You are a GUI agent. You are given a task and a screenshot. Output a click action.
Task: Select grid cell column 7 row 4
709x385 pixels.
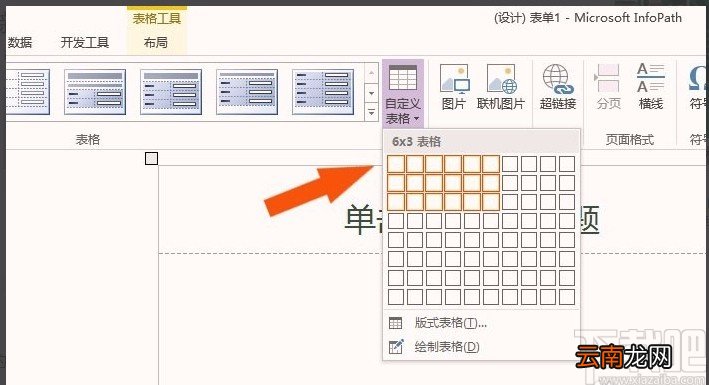510,221
